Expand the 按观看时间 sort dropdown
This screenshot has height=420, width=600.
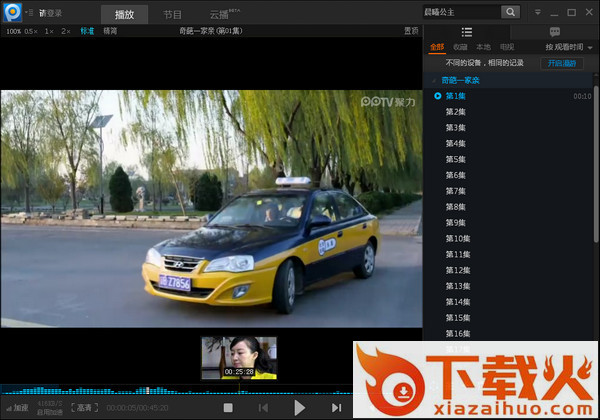point(569,47)
